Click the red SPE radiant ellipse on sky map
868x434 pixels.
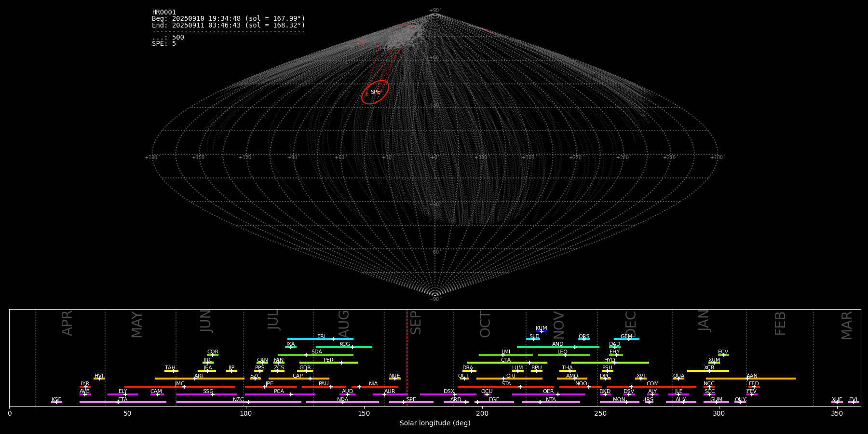375,92
